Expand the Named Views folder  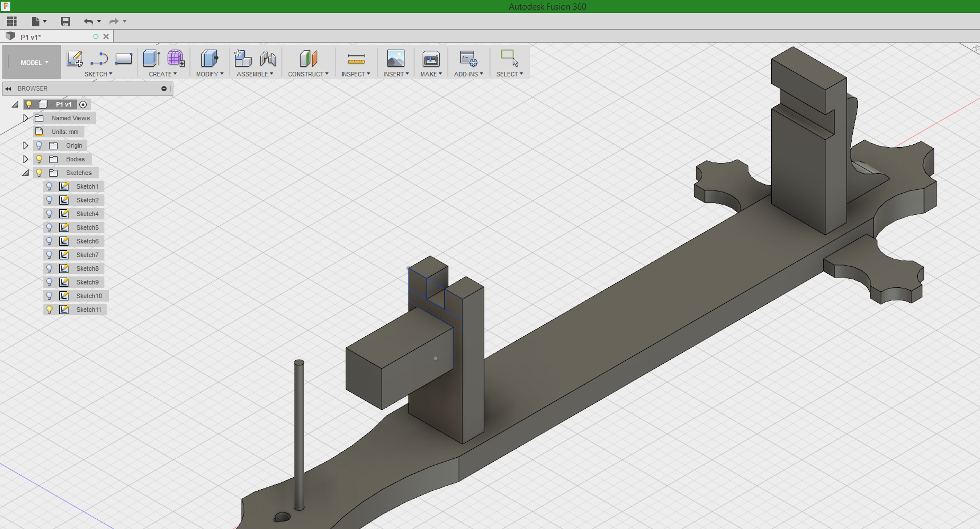pos(25,118)
